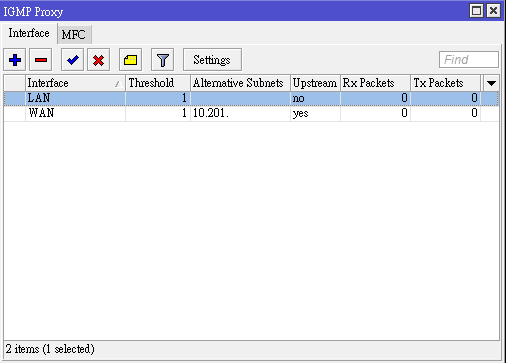Remove the selected interface entry
Viewport: 506px width, 363px height.
41,60
